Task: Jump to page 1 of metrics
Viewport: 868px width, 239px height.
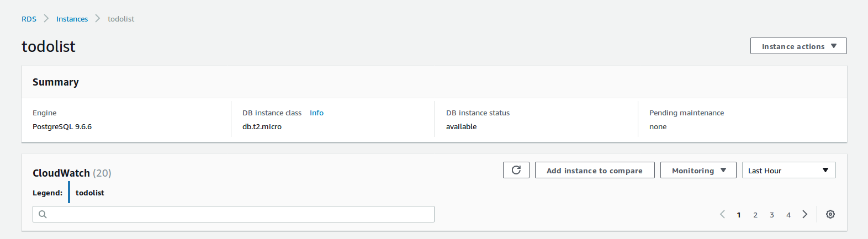Action: click(x=739, y=215)
